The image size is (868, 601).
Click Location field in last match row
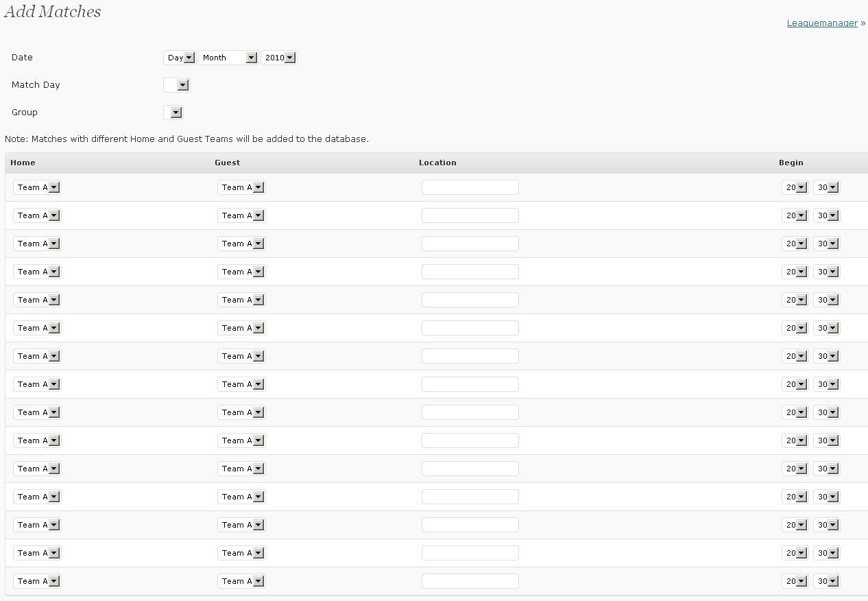470,581
